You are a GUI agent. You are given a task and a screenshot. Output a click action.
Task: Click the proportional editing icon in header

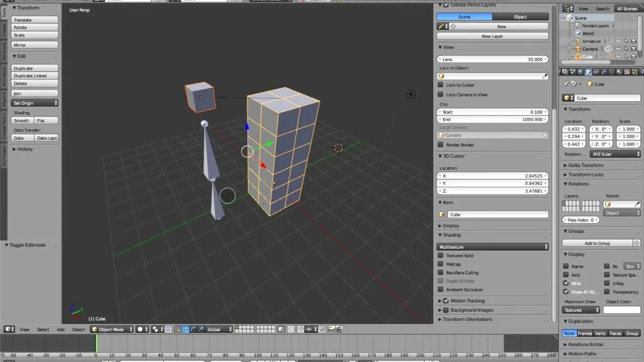291,329
